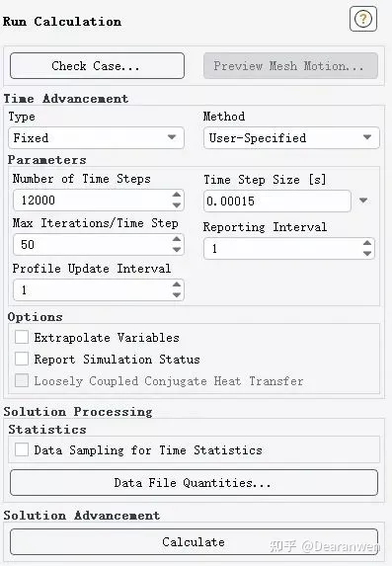The height and width of the screenshot is (566, 392).
Task: Enable Data Sampling for Time Statistics
Action: click(x=22, y=450)
